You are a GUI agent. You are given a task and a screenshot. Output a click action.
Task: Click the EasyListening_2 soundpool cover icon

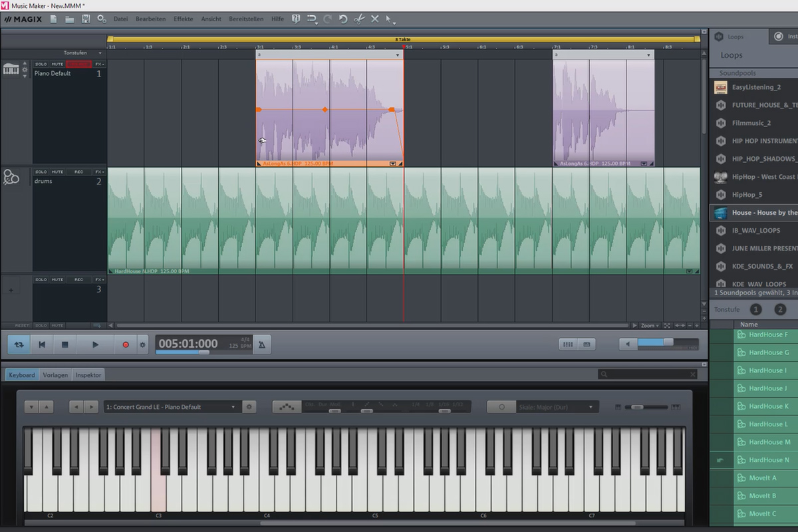(720, 87)
